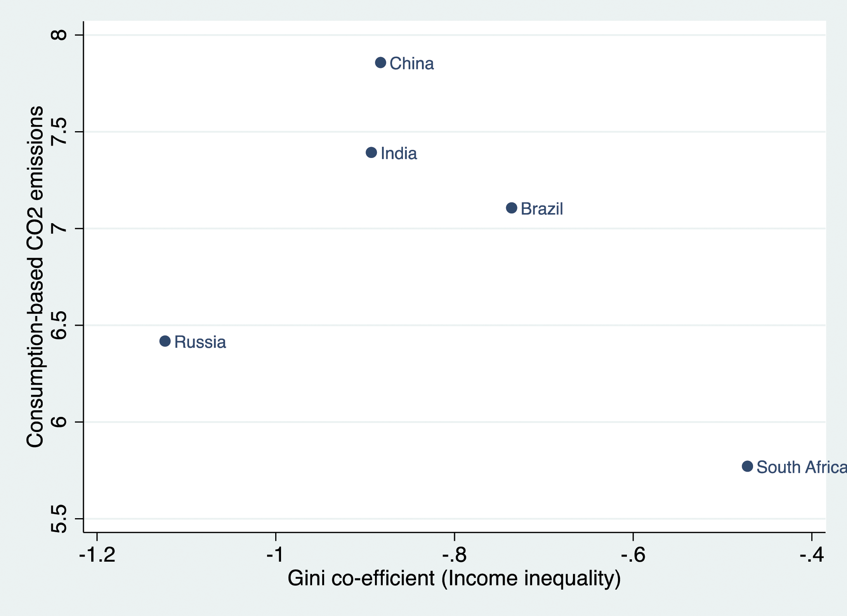Click the Russia data point

coord(165,341)
